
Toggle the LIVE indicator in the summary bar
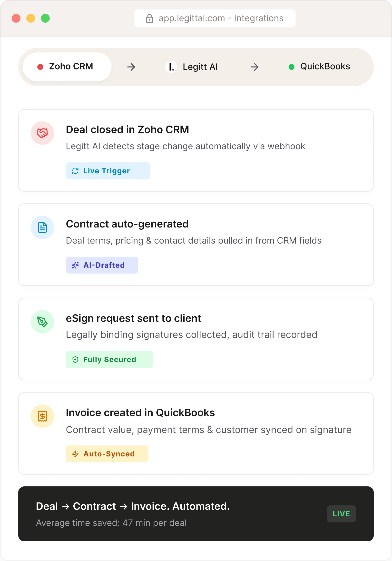point(341,514)
